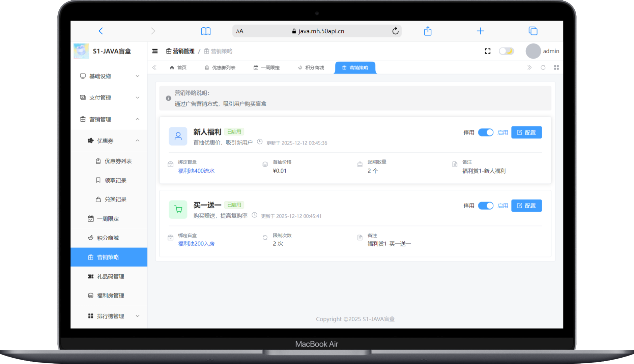Screen dimensions: 634x364
Task: Click the hamburger sidebar collapse icon
Action: pos(155,51)
